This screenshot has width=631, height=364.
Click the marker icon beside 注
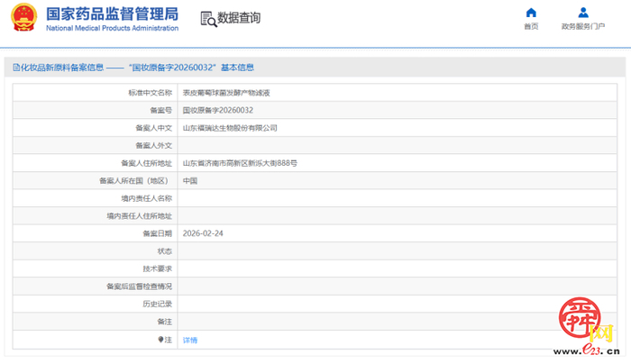[x=161, y=340]
